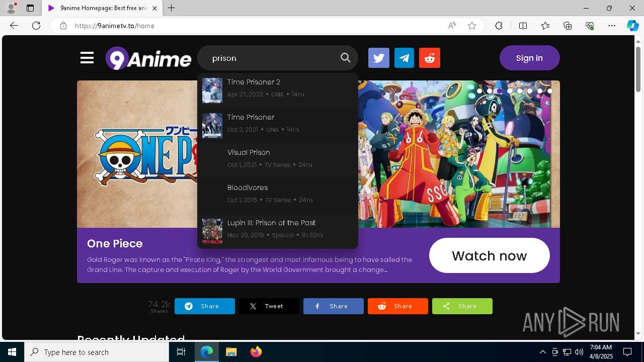The width and height of the screenshot is (644, 362).
Task: Open Task View on taskbar
Action: pos(181,352)
